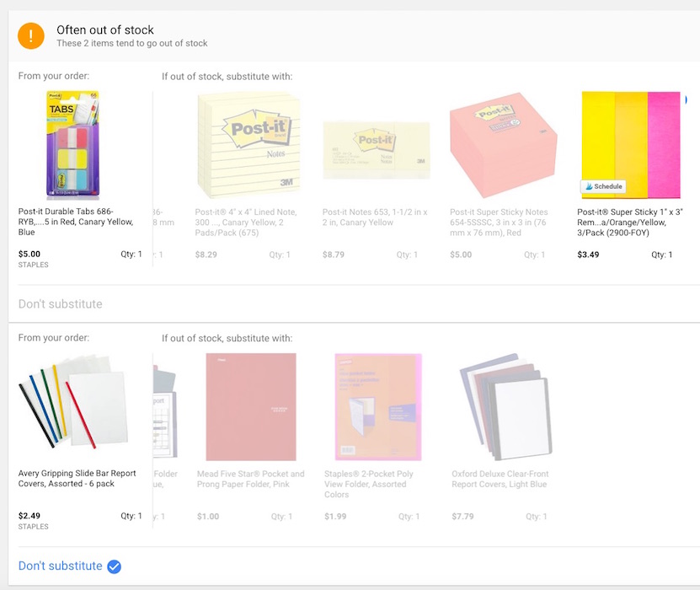
Task: Click Staples 2-Pocket Poly View Folder title
Action: click(x=369, y=484)
